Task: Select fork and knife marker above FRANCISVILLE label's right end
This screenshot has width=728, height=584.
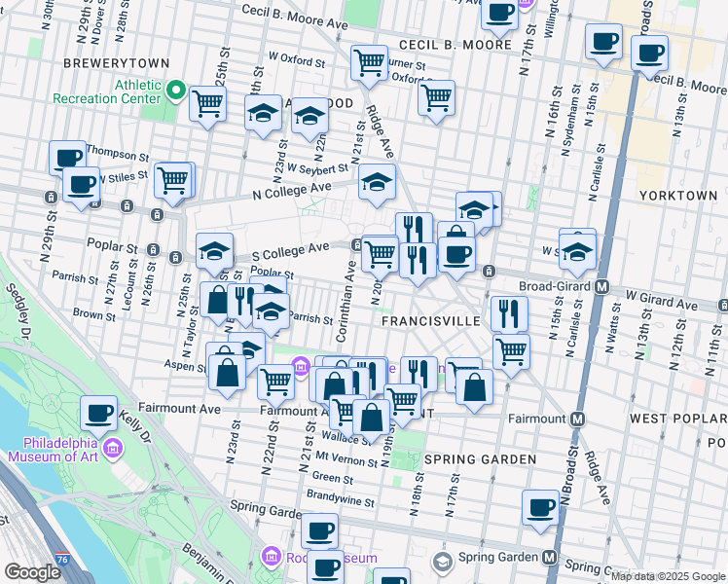Action: (x=509, y=315)
